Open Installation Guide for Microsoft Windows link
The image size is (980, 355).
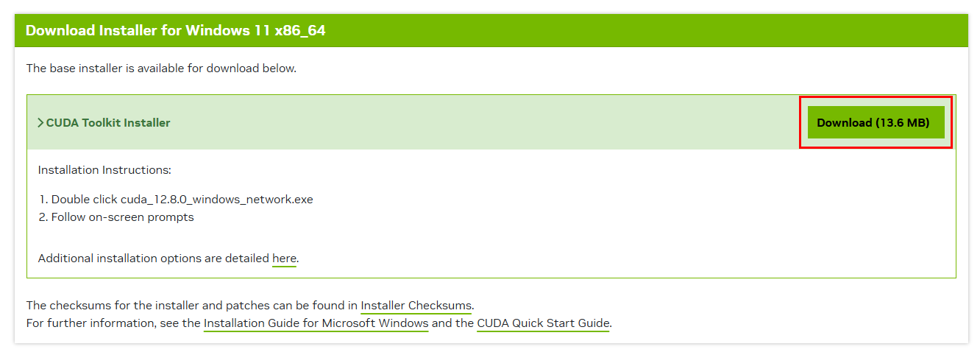tap(316, 323)
